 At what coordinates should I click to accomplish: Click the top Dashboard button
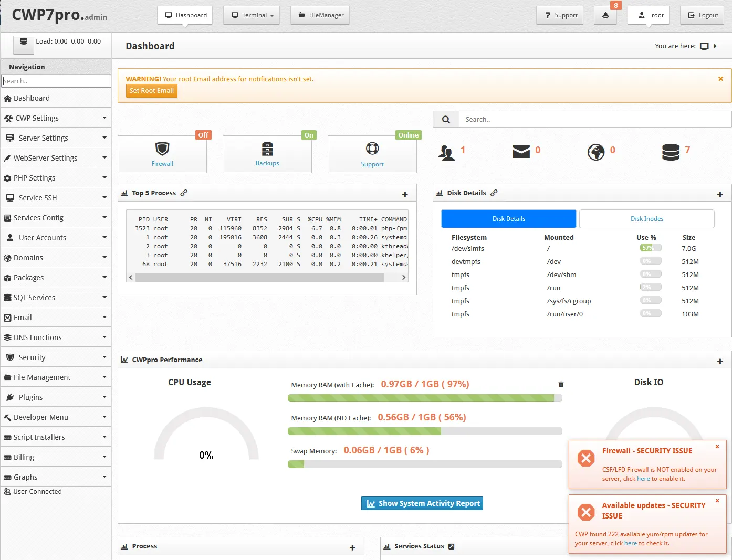[185, 15]
